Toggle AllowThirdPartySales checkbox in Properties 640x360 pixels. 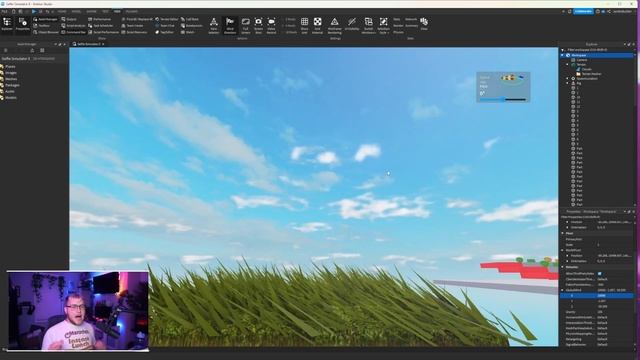point(600,273)
